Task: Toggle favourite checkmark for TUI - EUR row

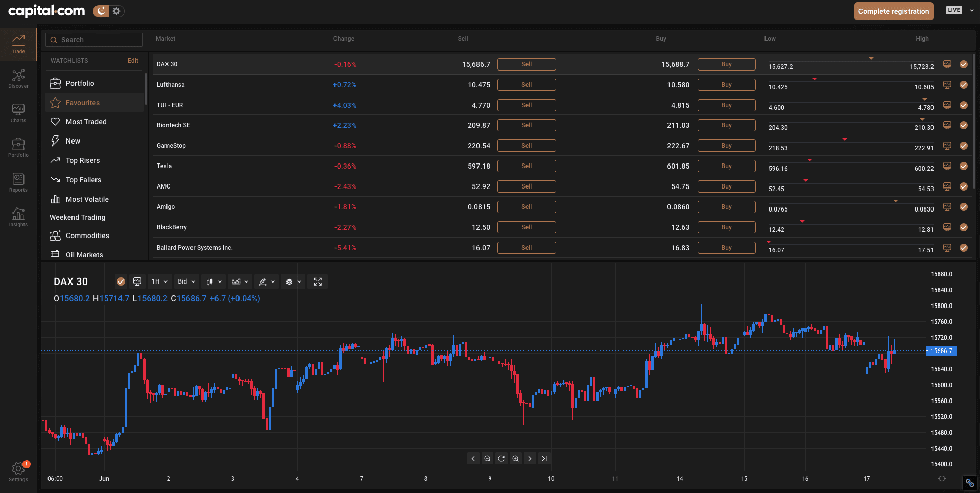Action: pyautogui.click(x=964, y=105)
